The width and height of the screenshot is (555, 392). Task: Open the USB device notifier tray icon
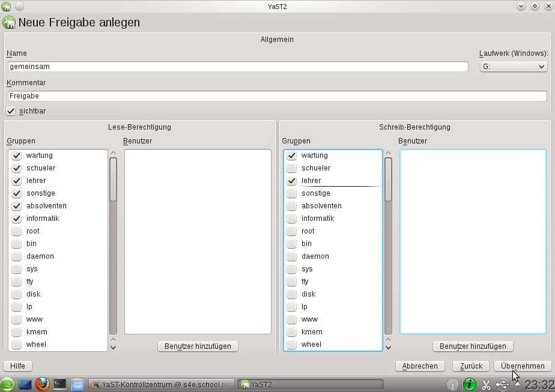pyautogui.click(x=502, y=385)
